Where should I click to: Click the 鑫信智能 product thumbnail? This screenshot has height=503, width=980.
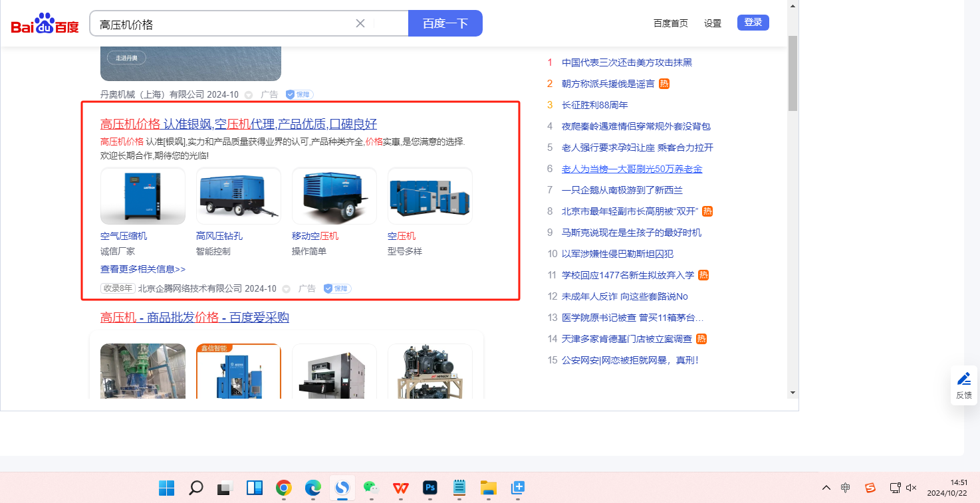(x=239, y=371)
